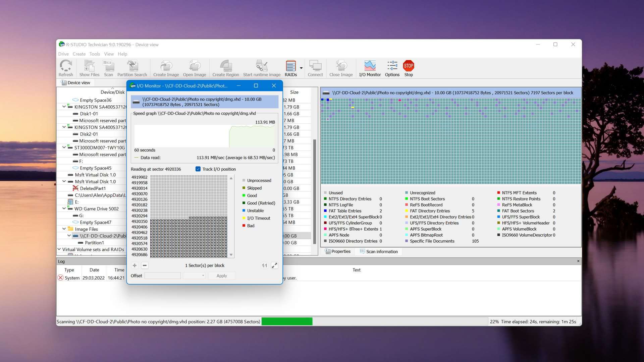Click the Create Region icon

pyautogui.click(x=226, y=68)
